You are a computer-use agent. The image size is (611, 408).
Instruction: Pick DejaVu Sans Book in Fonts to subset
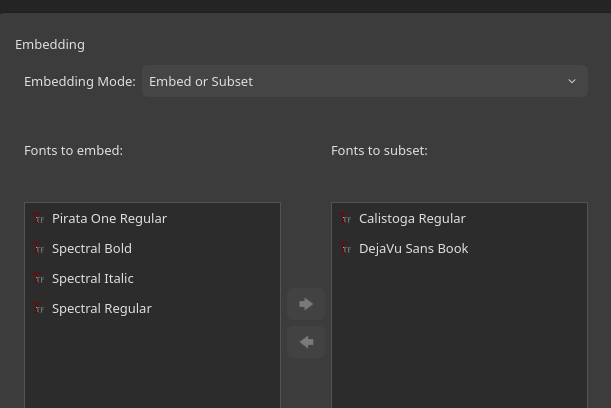click(413, 248)
